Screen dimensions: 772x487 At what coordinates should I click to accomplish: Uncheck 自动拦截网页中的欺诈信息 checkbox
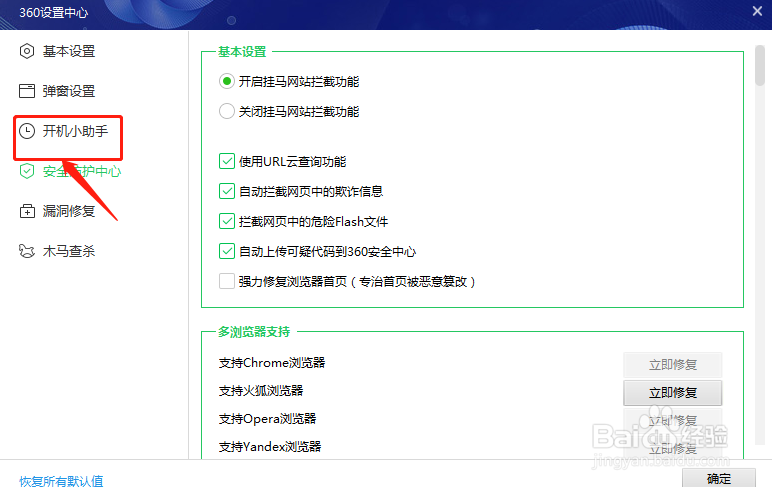(x=226, y=191)
